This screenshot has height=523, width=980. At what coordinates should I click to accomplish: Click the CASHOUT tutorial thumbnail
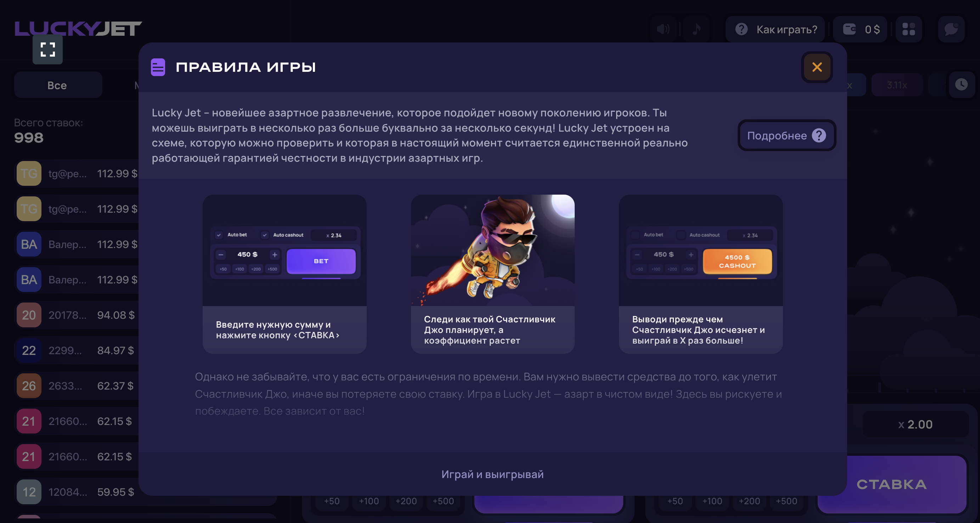(x=701, y=251)
